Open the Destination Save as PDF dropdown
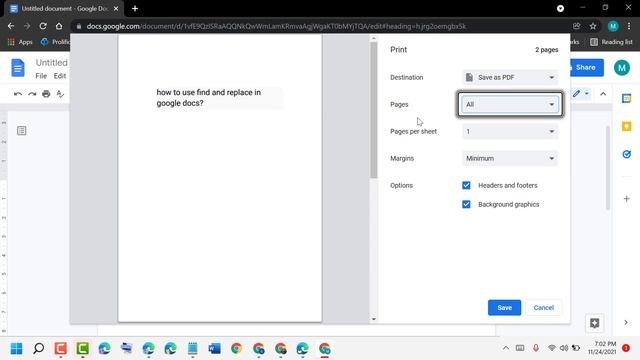 click(x=510, y=78)
